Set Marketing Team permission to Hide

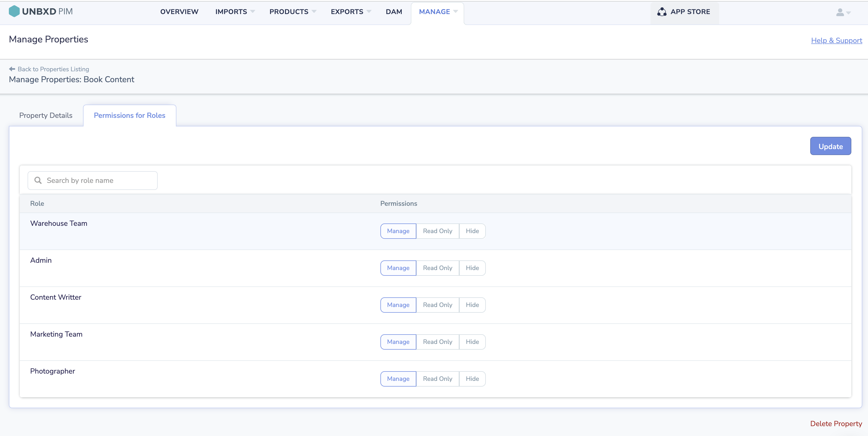[x=473, y=342]
